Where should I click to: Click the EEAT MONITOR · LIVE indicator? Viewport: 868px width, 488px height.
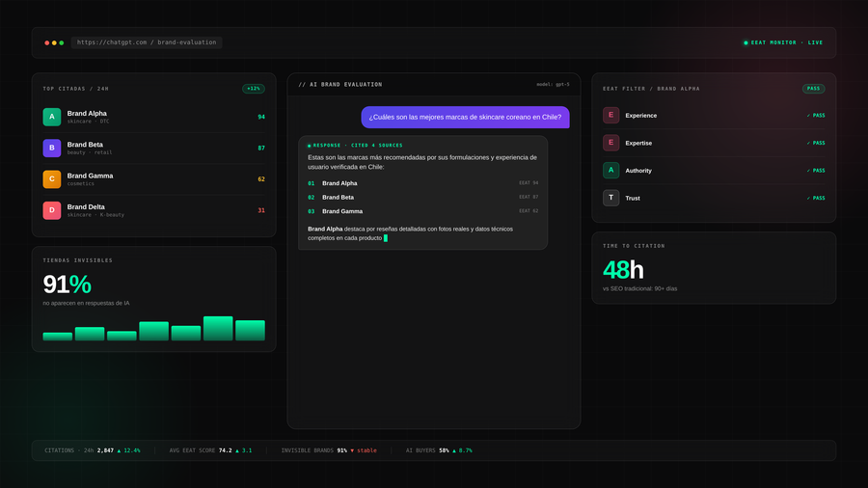(x=783, y=42)
